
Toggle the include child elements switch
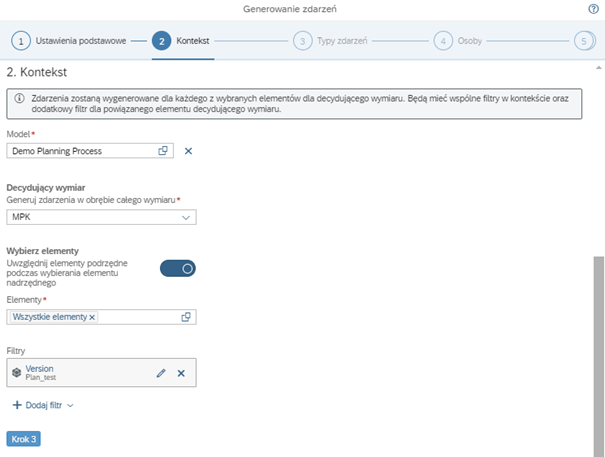click(178, 268)
